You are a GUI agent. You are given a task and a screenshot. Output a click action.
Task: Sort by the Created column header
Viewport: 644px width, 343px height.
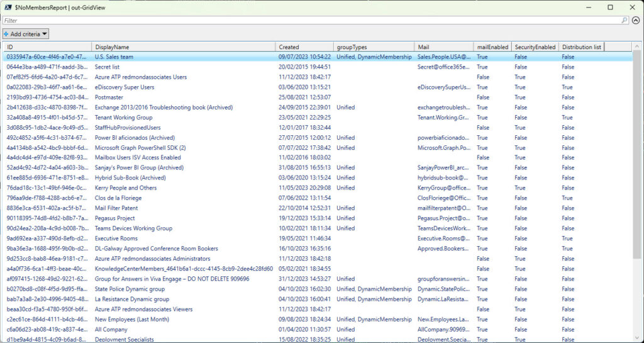click(304, 47)
